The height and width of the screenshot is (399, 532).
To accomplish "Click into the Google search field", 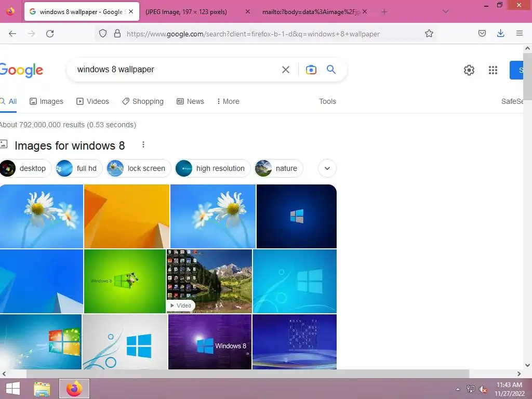I will 177,70.
